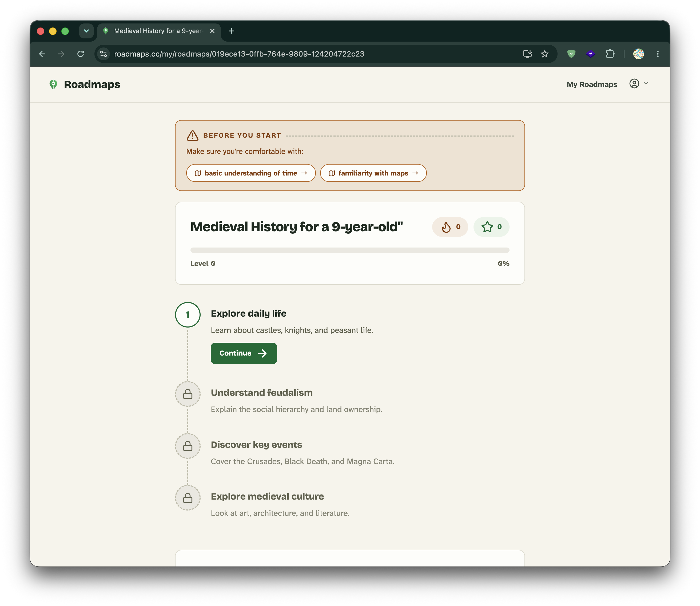Click the roadmap progress bar
The image size is (700, 606).
click(350, 250)
